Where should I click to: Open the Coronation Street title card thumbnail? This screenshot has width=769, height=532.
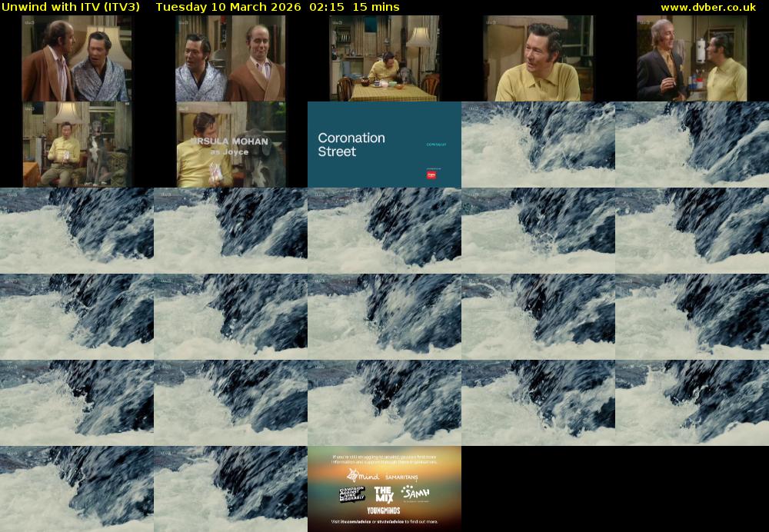384,145
